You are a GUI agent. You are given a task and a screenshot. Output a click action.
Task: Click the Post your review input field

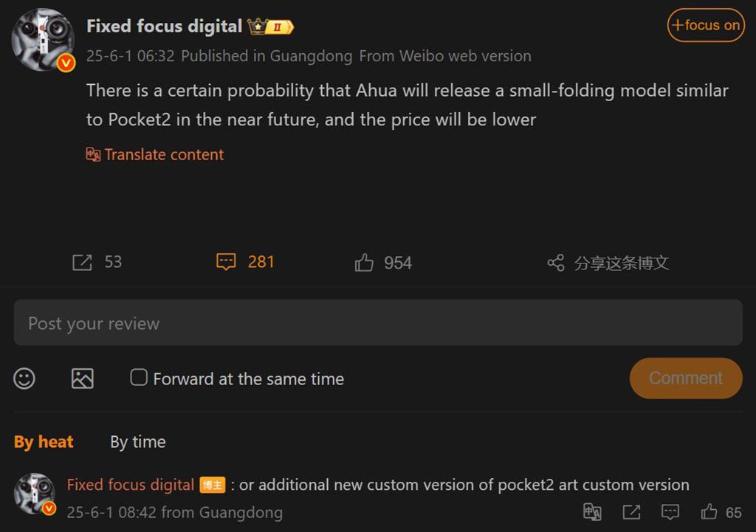[x=378, y=323]
